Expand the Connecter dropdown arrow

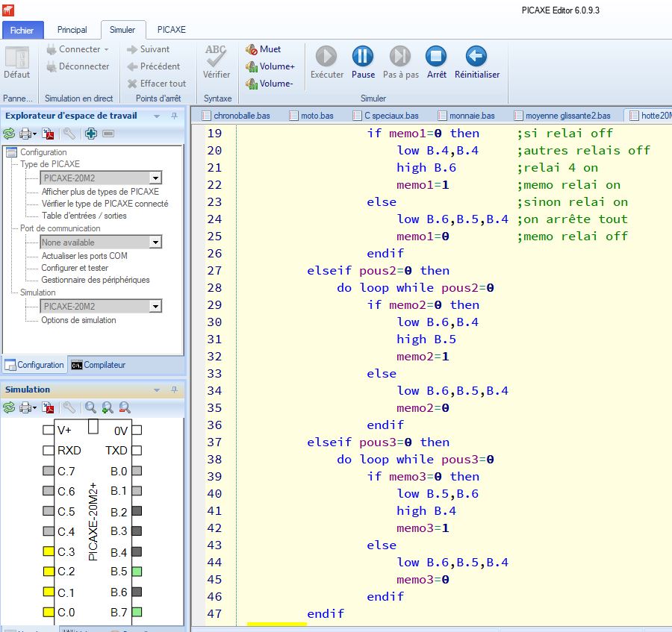[x=107, y=49]
